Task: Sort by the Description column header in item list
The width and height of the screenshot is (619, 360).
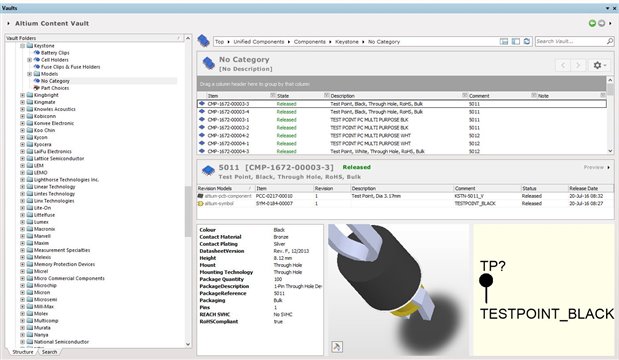Action: [342, 96]
